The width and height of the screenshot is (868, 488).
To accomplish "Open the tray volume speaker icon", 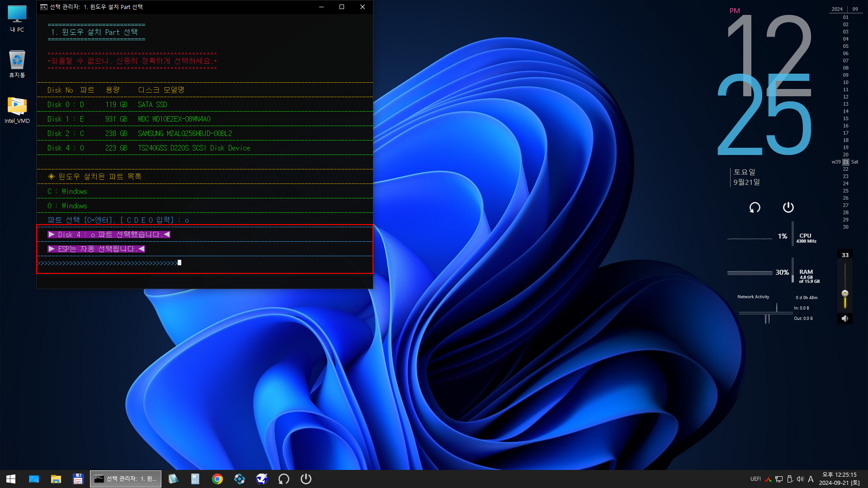I will tap(800, 479).
